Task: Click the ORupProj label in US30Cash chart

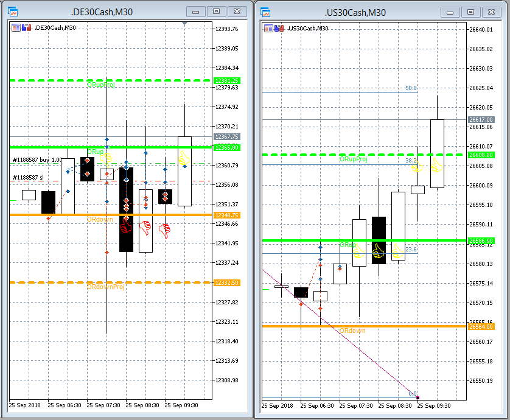Action: (354, 159)
